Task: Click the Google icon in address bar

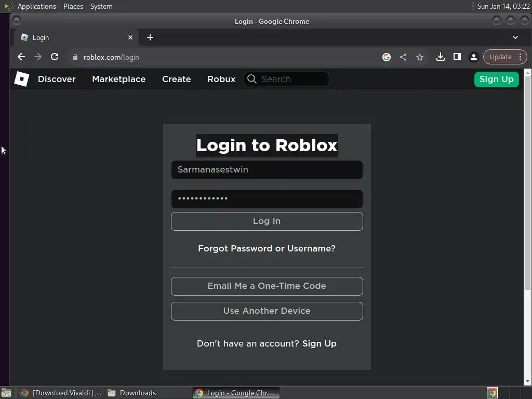Action: (387, 57)
